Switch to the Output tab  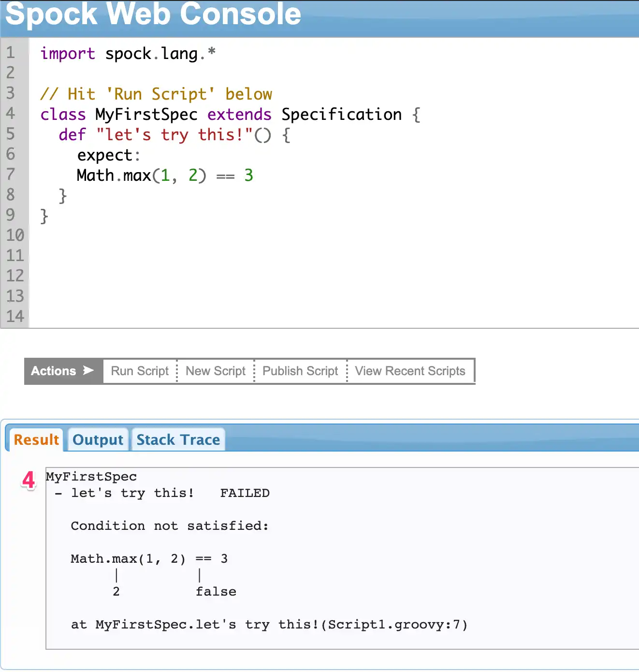point(98,439)
